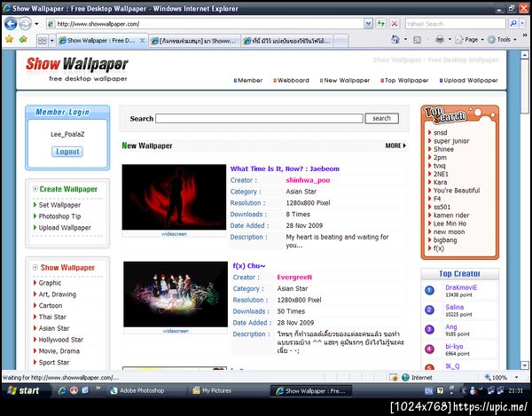Open the recent pages dropdown arrow
The width and height of the screenshot is (532, 416).
coord(36,24)
